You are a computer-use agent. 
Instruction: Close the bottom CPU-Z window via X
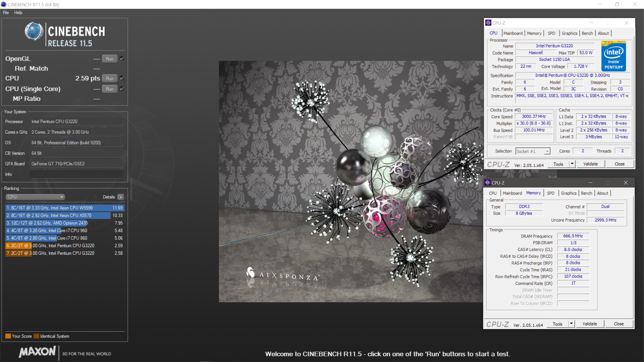[x=626, y=183]
